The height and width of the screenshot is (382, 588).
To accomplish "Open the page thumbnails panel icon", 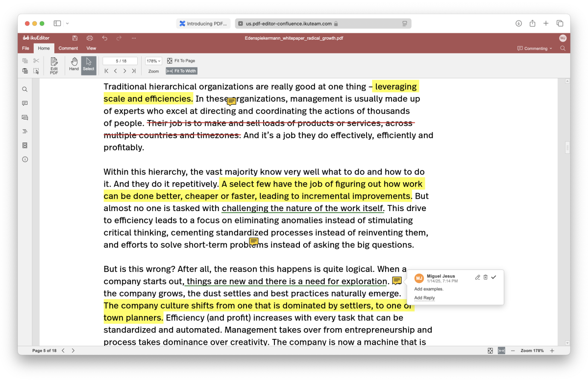I will pyautogui.click(x=25, y=145).
